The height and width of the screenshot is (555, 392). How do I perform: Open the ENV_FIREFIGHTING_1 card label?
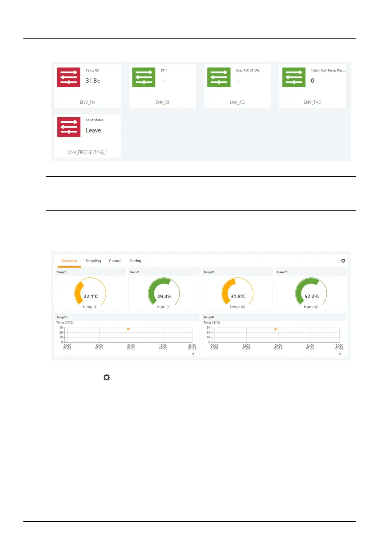point(88,152)
